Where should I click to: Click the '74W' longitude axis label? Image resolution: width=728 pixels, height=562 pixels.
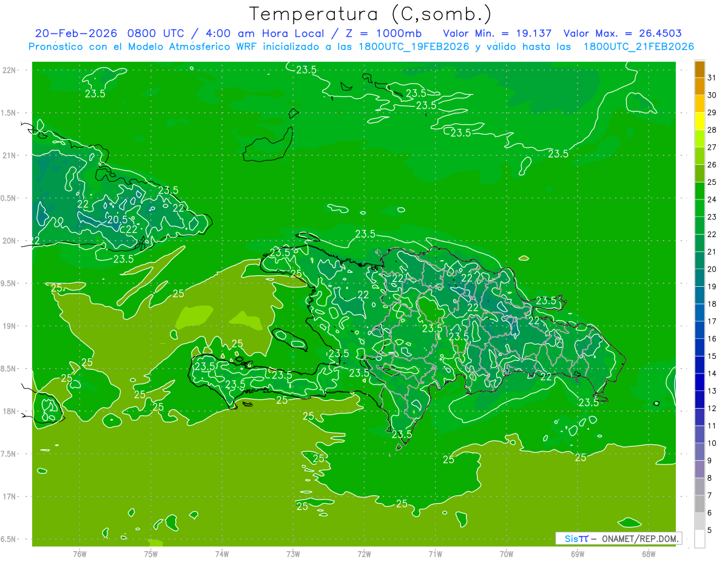point(222,554)
